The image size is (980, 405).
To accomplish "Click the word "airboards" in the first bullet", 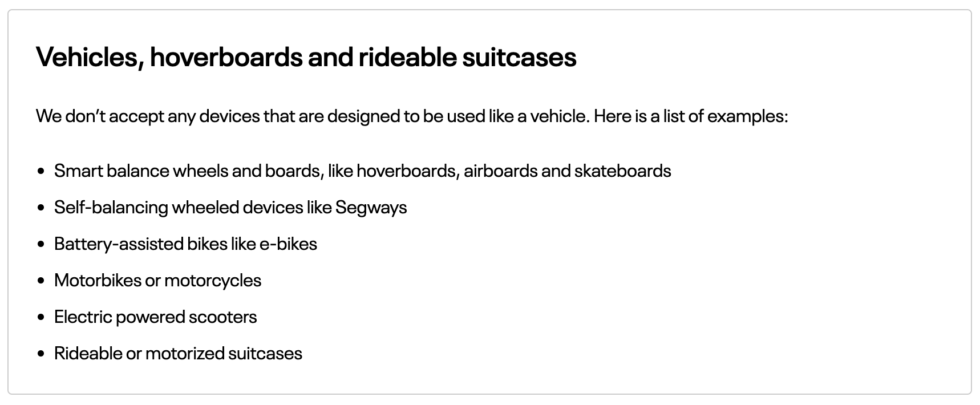I will pos(500,171).
